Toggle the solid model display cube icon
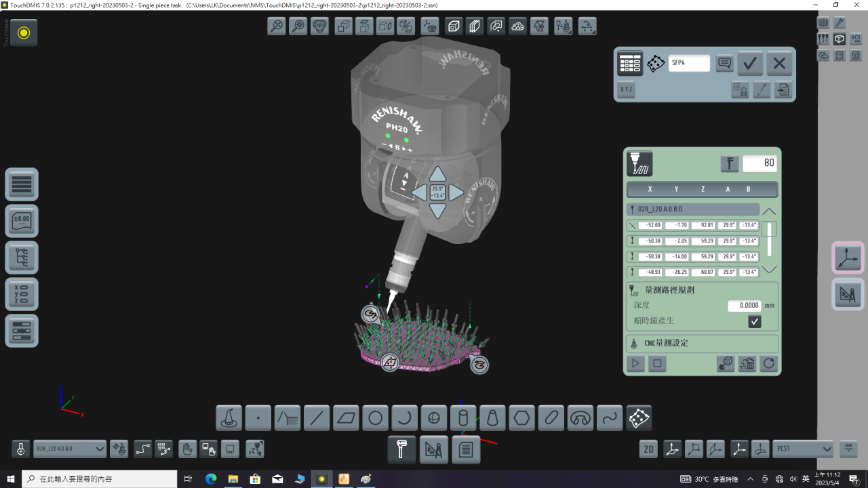Viewport: 868px width, 488px height. tap(454, 26)
